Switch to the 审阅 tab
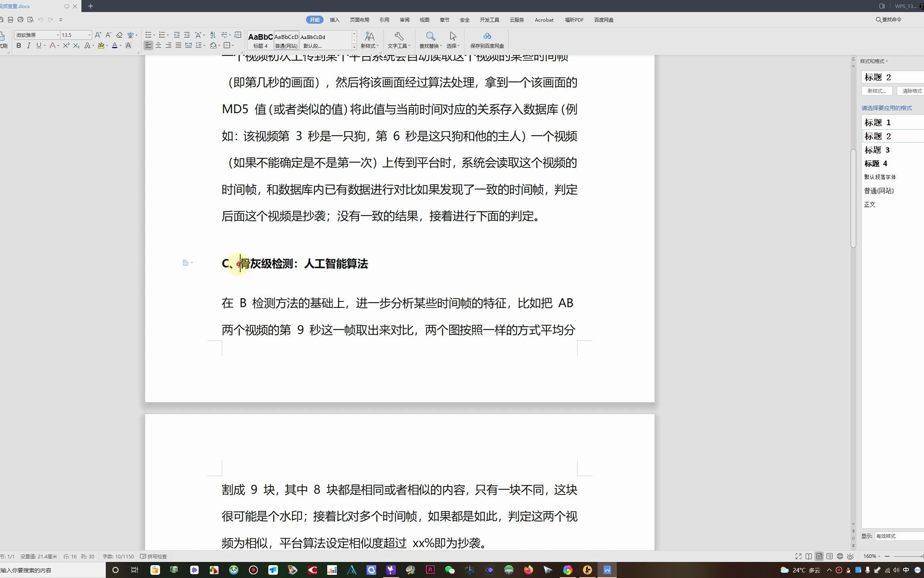 pos(405,20)
